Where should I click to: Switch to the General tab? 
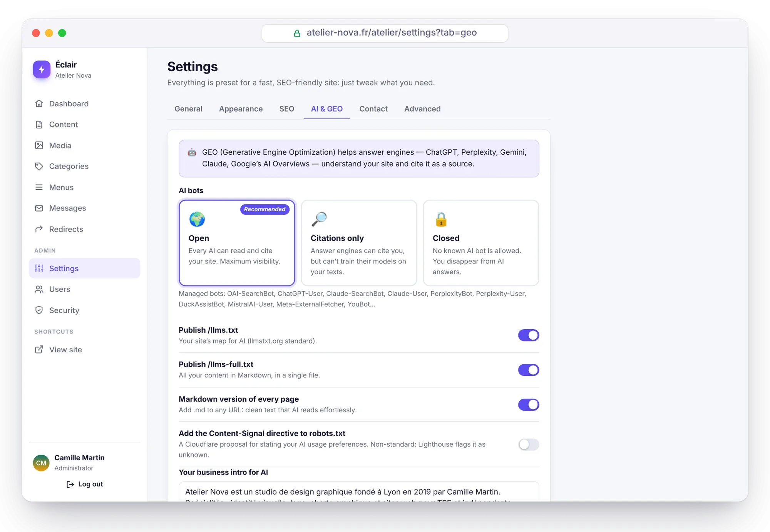(x=188, y=109)
